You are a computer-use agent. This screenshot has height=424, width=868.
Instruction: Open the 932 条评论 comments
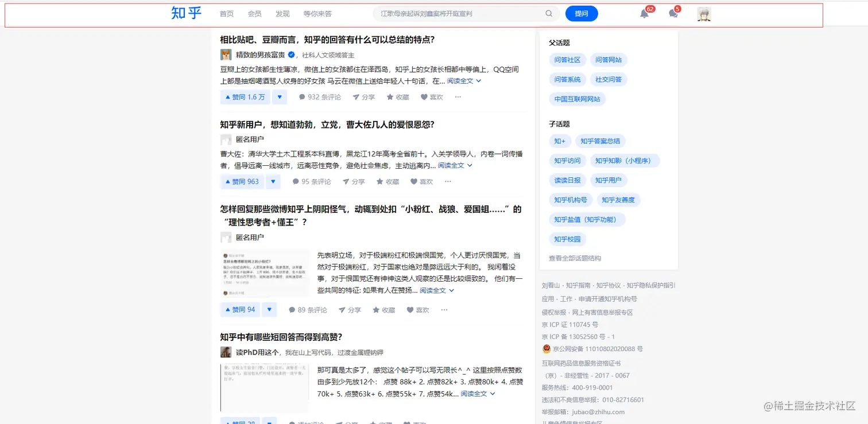point(320,97)
